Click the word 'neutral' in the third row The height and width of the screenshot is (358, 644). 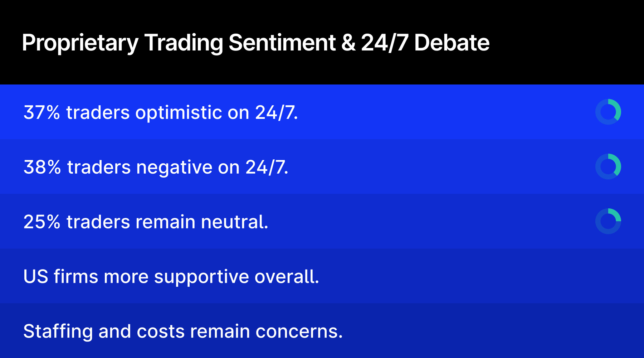pos(234,222)
